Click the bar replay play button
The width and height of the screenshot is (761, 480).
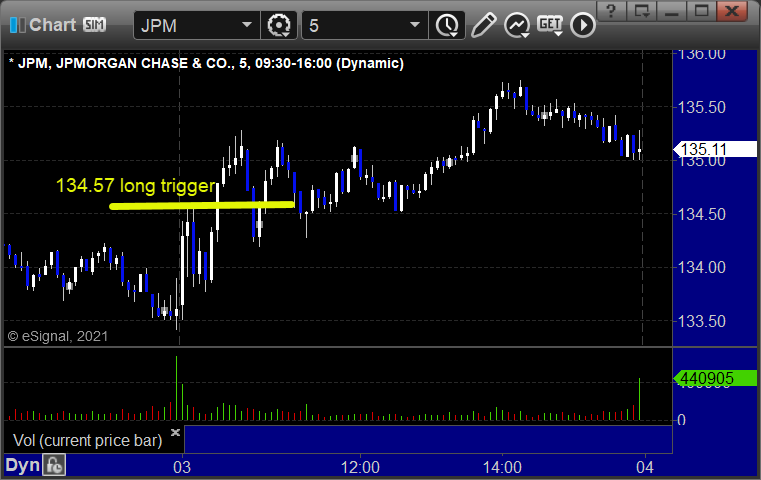[x=582, y=25]
